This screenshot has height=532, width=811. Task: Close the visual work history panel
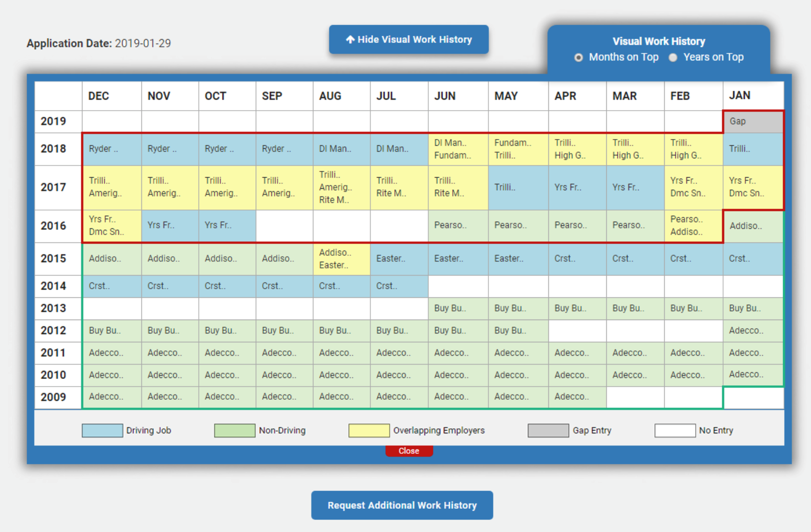408,451
